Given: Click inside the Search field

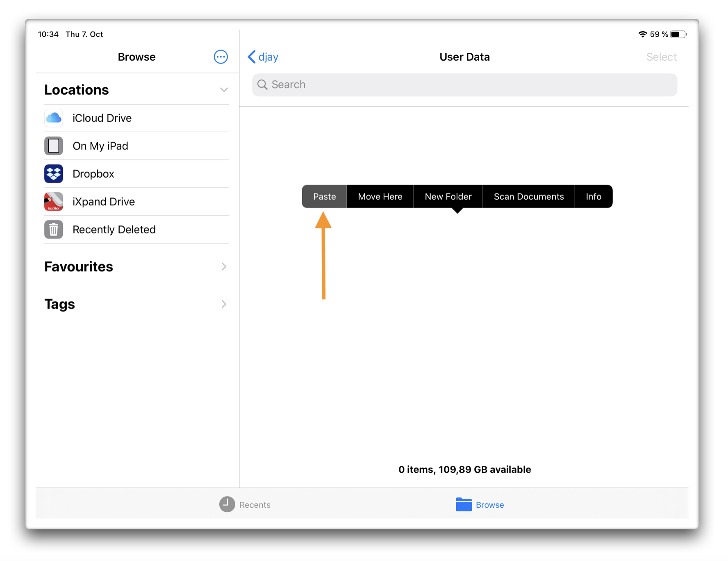Looking at the screenshot, I should pyautogui.click(x=410, y=84).
